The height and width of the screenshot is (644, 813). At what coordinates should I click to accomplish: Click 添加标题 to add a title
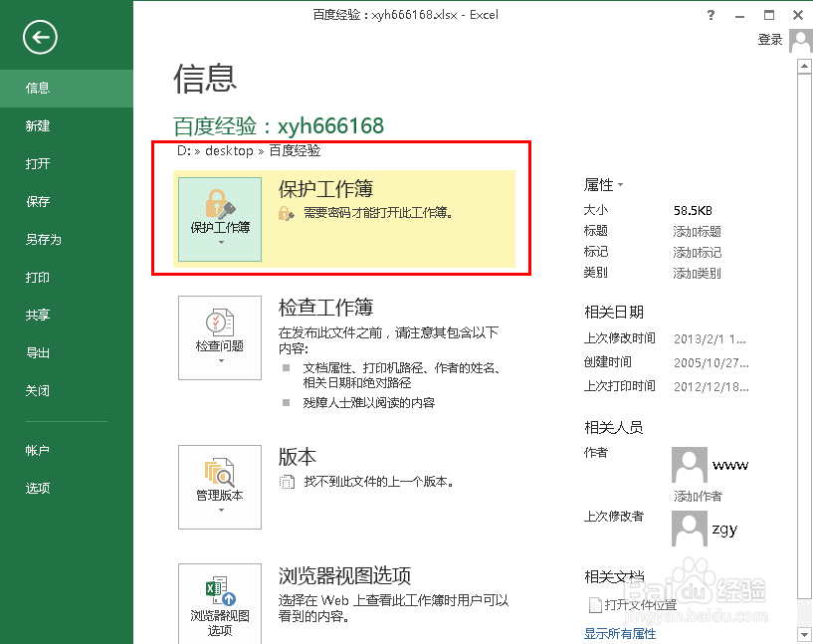tap(700, 231)
